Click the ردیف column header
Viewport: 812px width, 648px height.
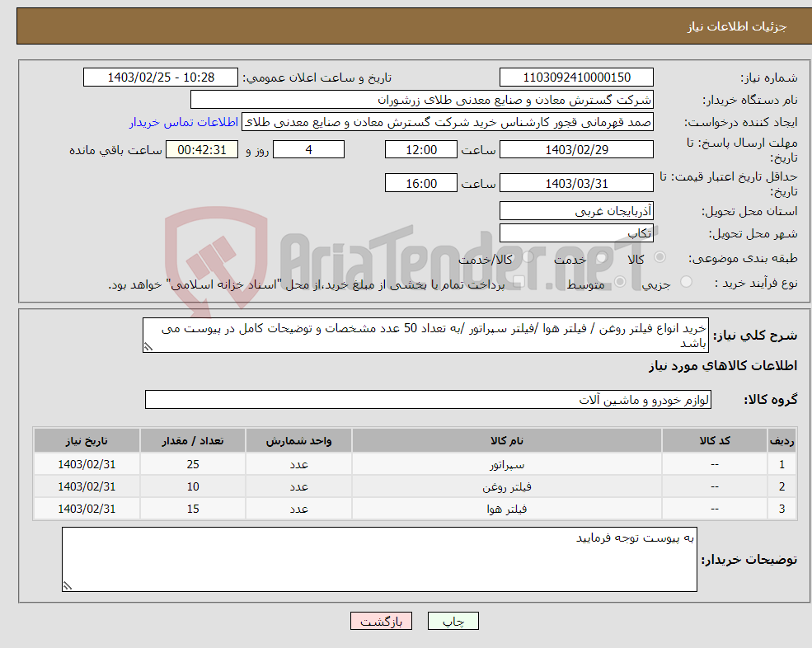[x=781, y=440]
